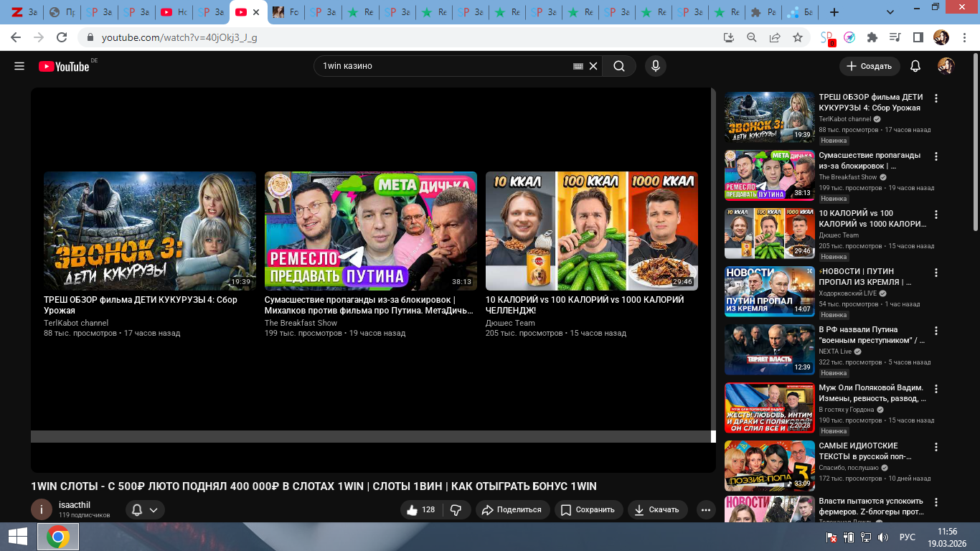Click the YouTube logo to go home

point(64,66)
